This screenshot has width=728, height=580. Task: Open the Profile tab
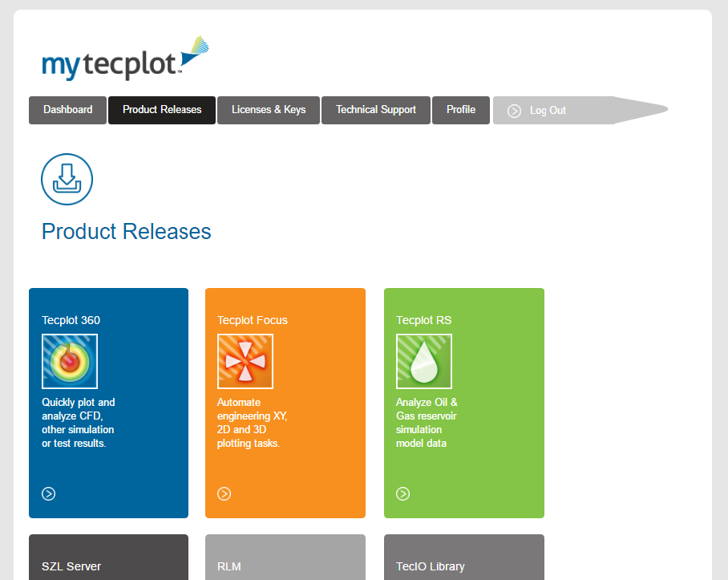[461, 110]
